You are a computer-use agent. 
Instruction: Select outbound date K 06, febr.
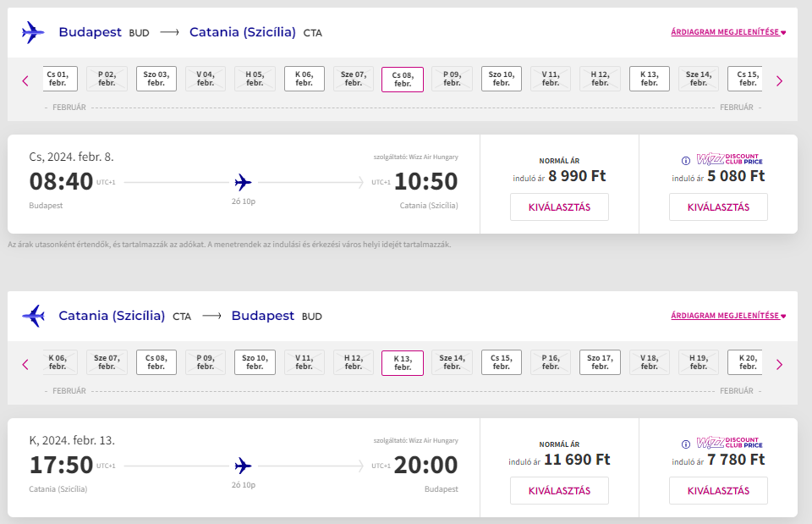click(x=304, y=79)
